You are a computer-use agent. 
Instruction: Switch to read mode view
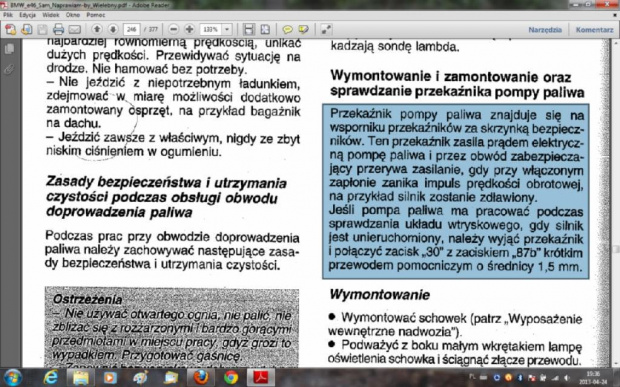point(326,30)
